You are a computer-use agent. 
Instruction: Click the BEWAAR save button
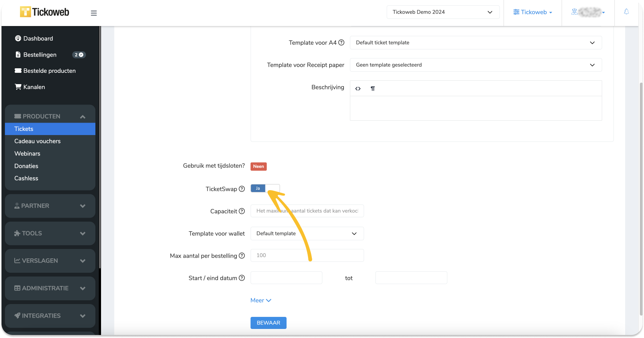(268, 323)
